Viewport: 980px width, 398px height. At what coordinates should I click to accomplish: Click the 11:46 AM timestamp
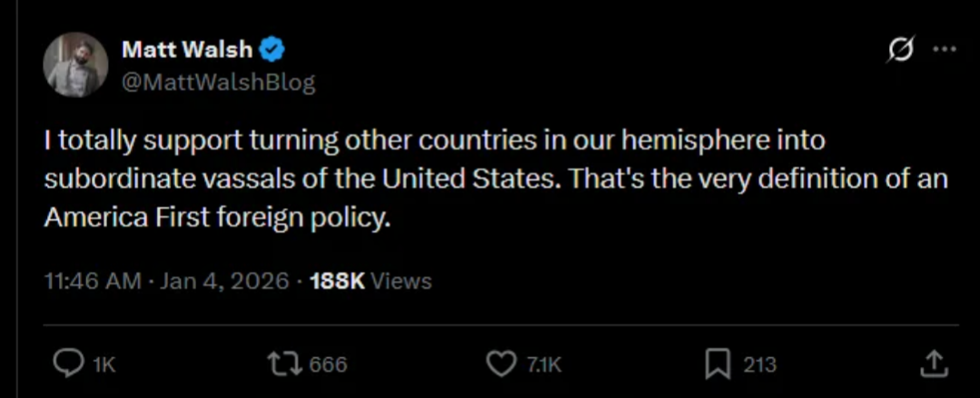pyautogui.click(x=93, y=281)
